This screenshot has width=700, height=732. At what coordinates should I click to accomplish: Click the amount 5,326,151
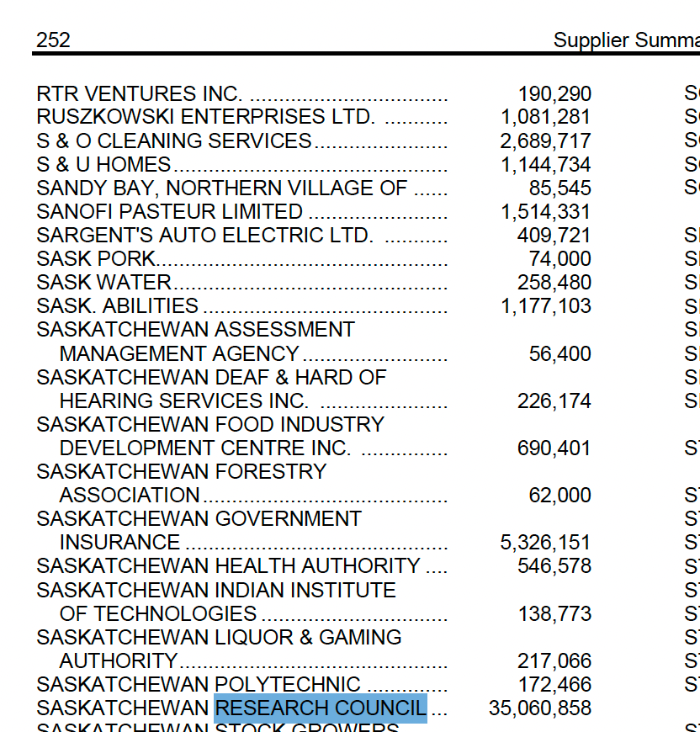coord(545,543)
